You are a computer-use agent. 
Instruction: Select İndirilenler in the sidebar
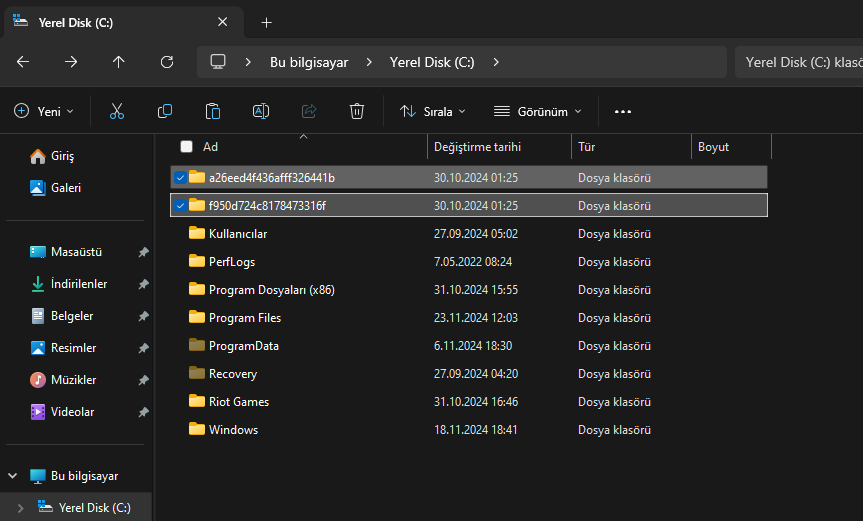(x=78, y=284)
